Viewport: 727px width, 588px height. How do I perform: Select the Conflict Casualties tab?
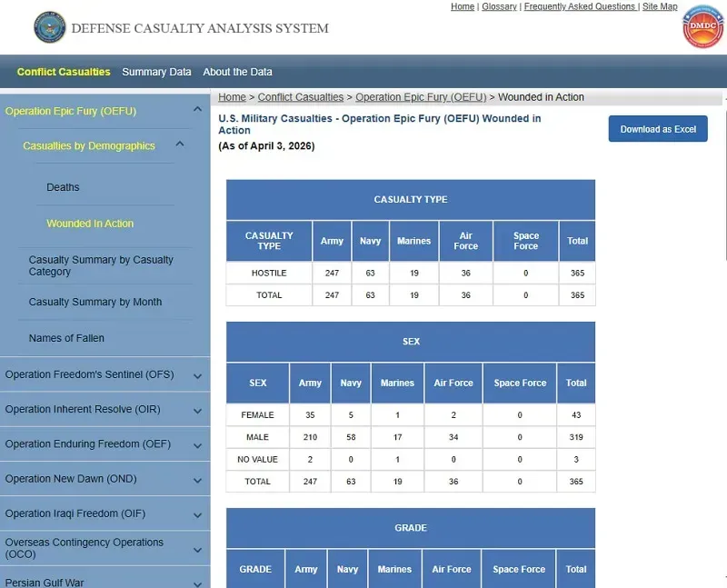coord(64,72)
